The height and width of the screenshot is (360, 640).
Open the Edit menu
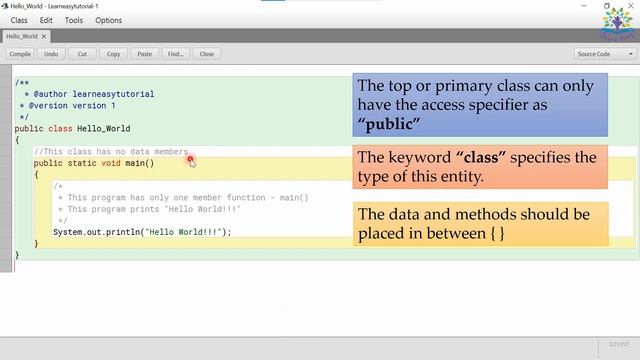[46, 20]
